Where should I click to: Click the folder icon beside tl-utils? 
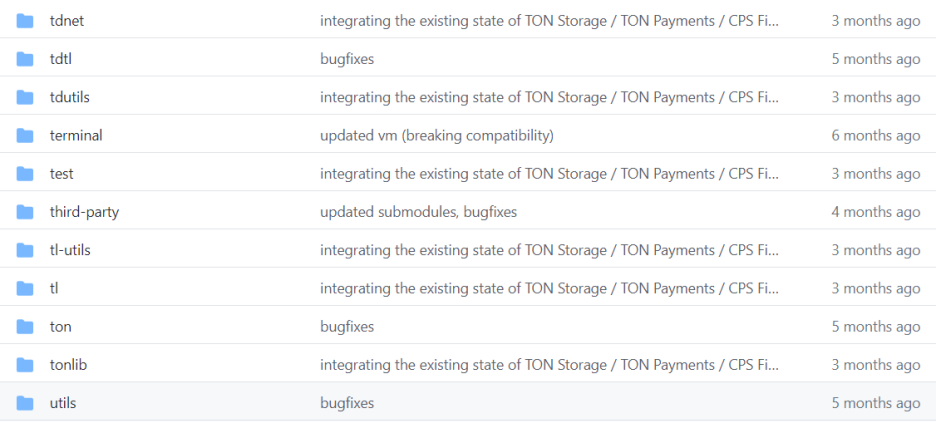click(24, 250)
